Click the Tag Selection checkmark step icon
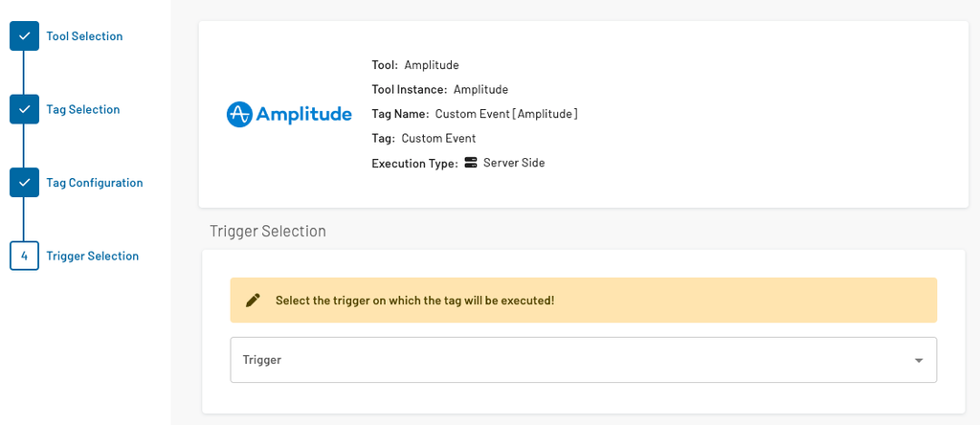 [24, 109]
